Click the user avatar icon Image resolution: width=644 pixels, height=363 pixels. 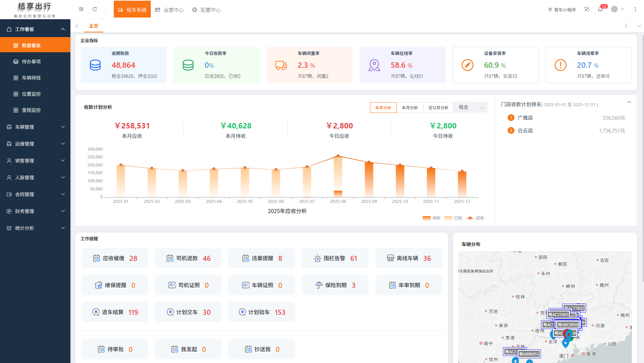(x=614, y=9)
